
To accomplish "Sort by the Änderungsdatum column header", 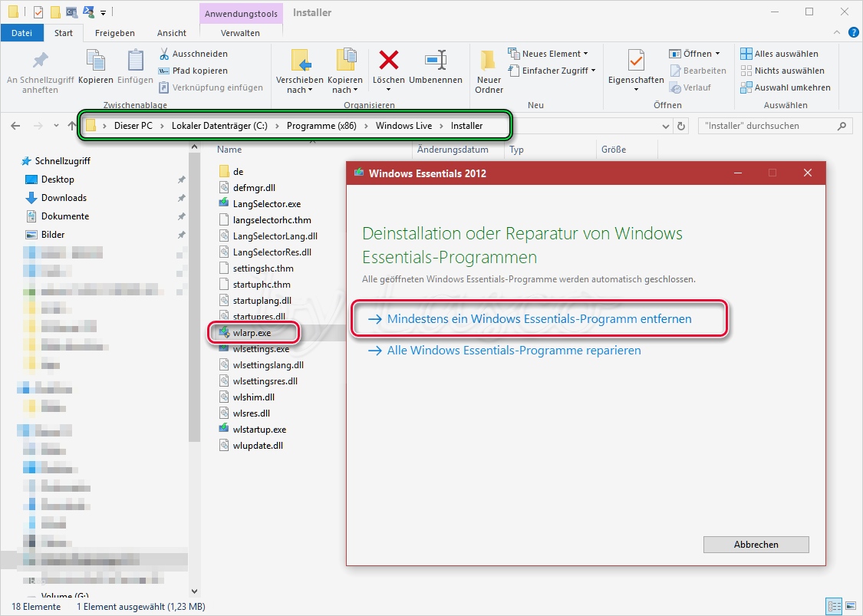I will coord(453,149).
